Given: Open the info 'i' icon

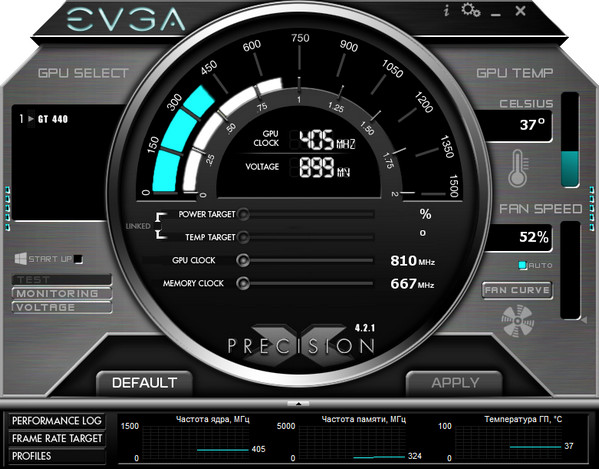Looking at the screenshot, I should click(x=446, y=11).
